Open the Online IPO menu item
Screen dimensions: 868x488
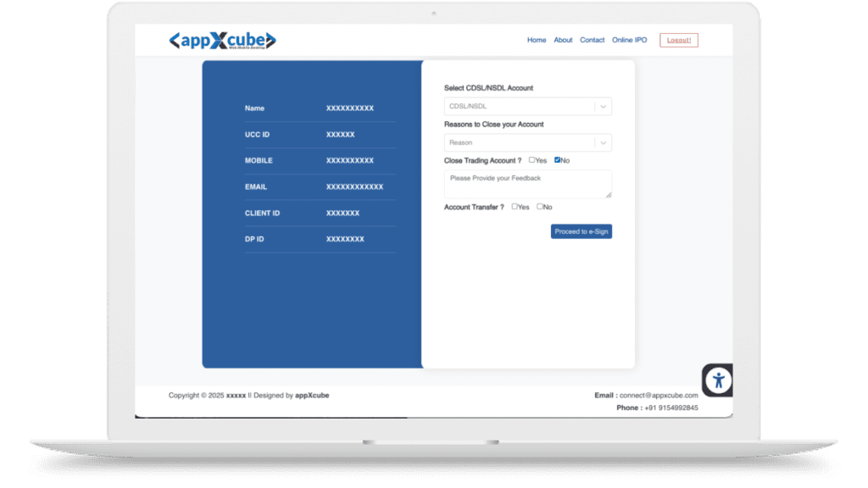[629, 40]
